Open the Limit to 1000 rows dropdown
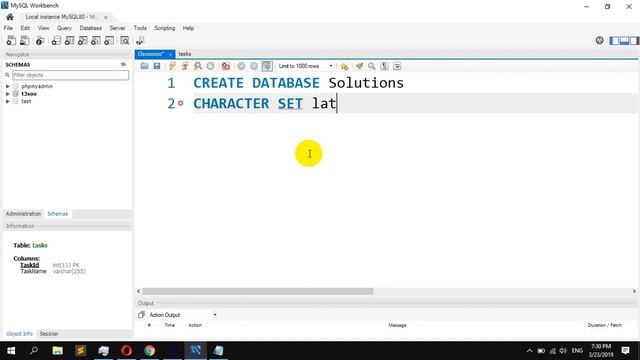The height and width of the screenshot is (360, 640). [x=305, y=66]
